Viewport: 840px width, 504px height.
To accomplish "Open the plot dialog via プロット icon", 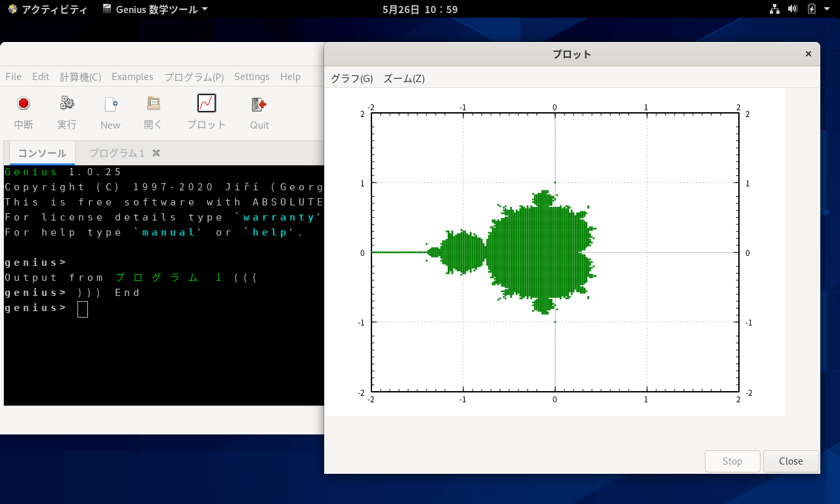I will (207, 104).
